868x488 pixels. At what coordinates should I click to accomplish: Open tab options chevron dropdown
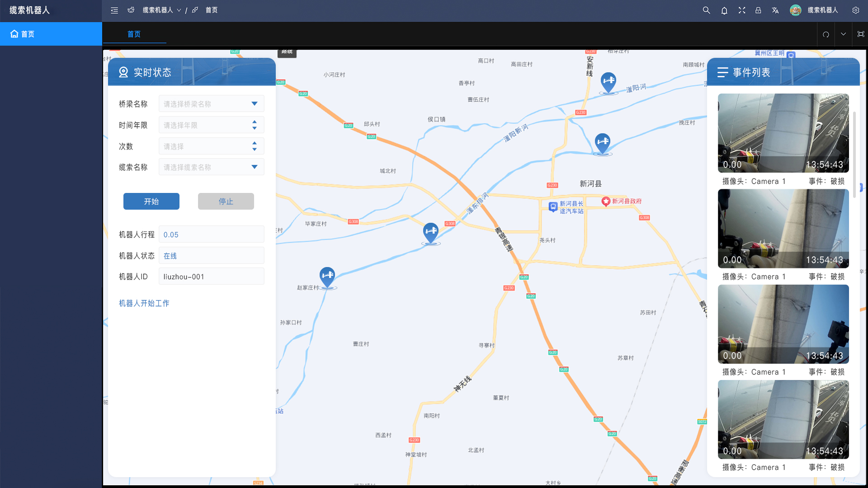point(843,34)
